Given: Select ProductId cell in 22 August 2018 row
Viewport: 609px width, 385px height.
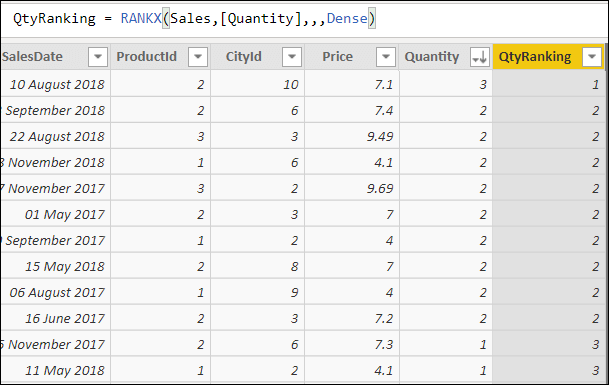Looking at the screenshot, I should pyautogui.click(x=161, y=136).
